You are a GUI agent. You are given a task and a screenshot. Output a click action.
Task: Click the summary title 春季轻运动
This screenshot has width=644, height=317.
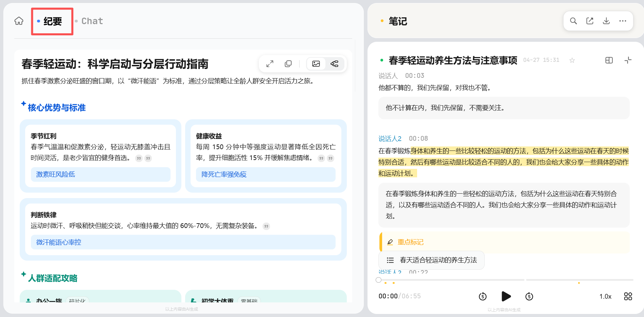pyautogui.click(x=115, y=64)
